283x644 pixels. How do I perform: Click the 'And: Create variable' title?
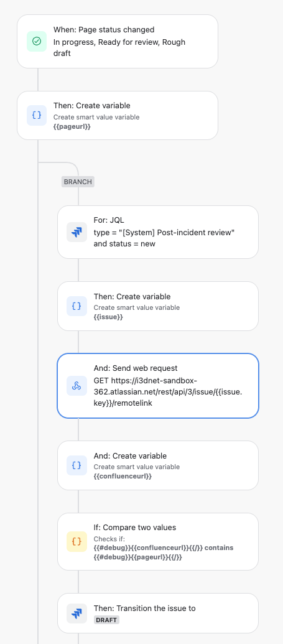(130, 456)
